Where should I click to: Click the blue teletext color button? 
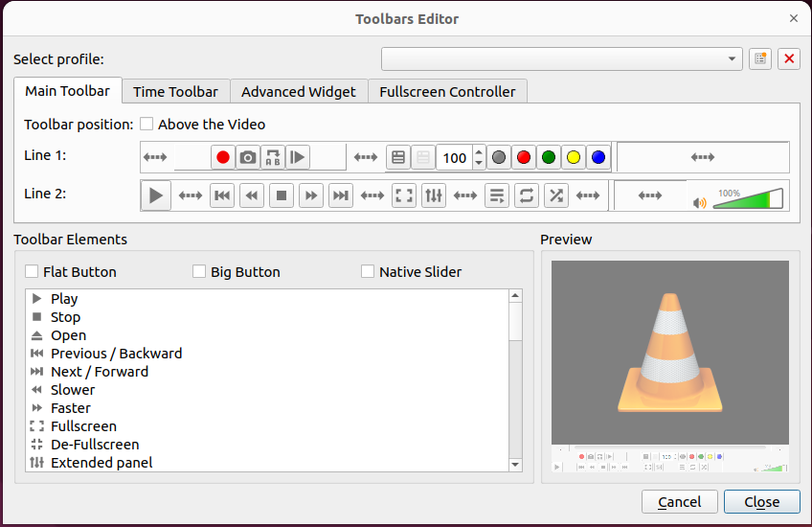click(598, 157)
